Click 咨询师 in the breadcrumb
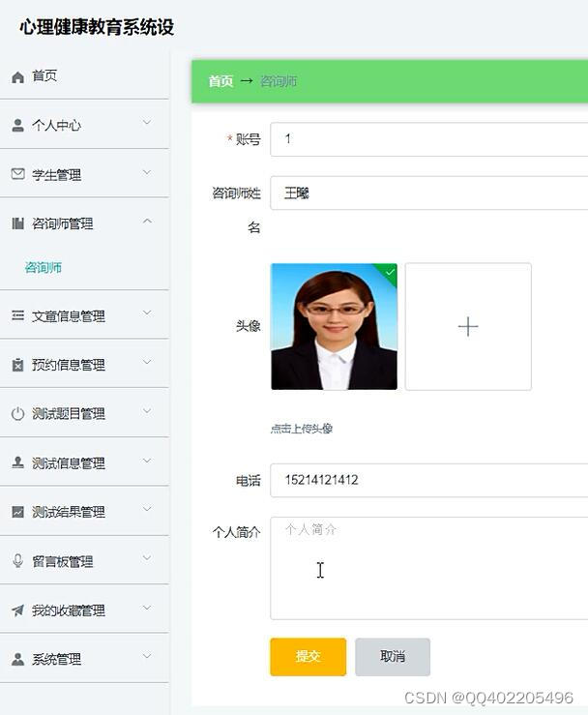588x715 pixels. click(279, 81)
